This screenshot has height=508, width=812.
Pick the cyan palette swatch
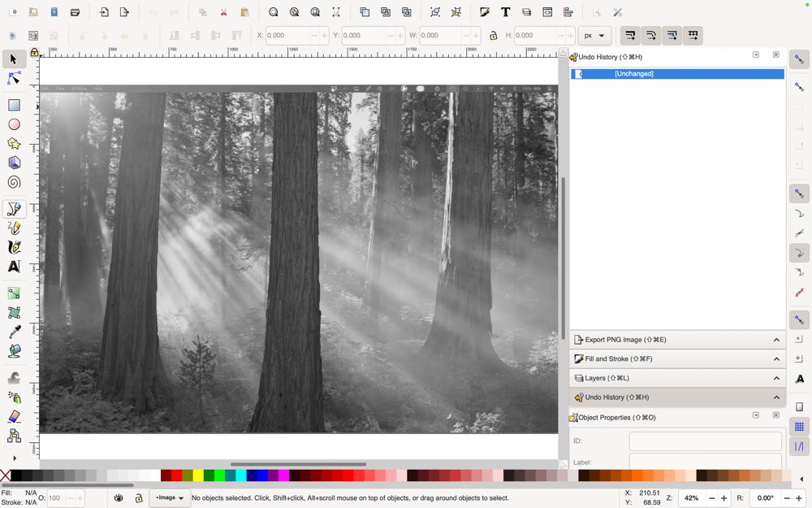(x=241, y=475)
